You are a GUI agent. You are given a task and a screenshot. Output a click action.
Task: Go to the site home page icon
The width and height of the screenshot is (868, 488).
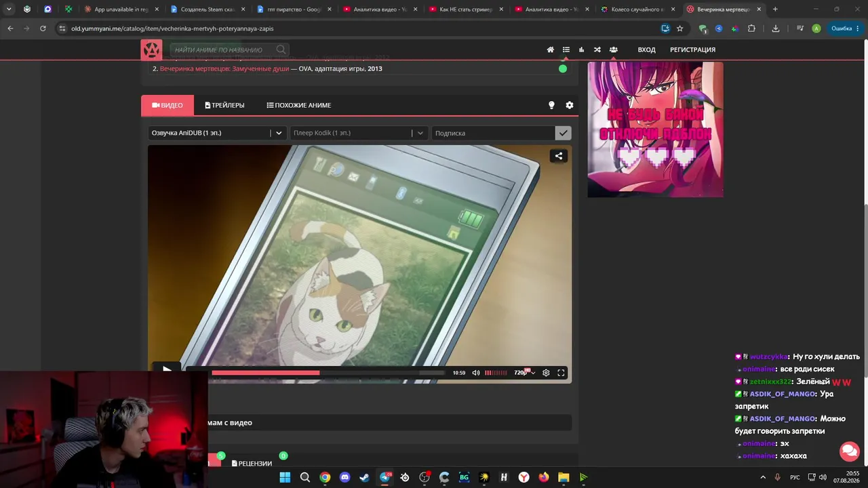click(x=550, y=49)
